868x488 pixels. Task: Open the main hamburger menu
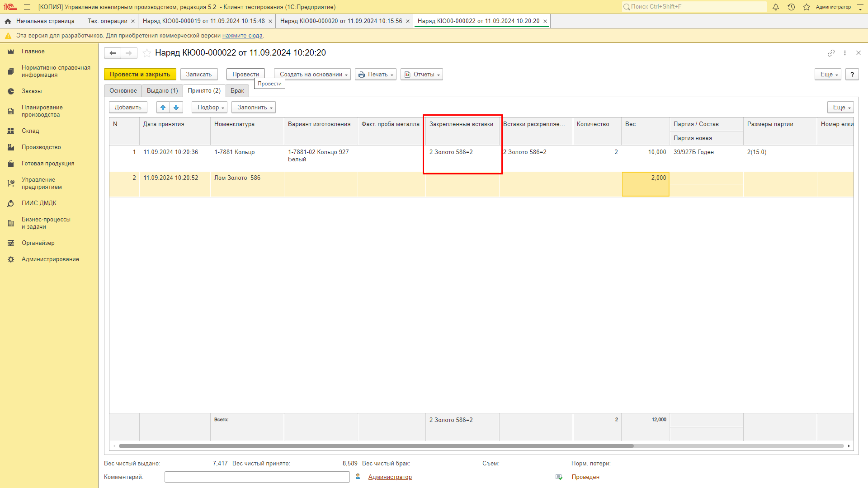pos(27,7)
